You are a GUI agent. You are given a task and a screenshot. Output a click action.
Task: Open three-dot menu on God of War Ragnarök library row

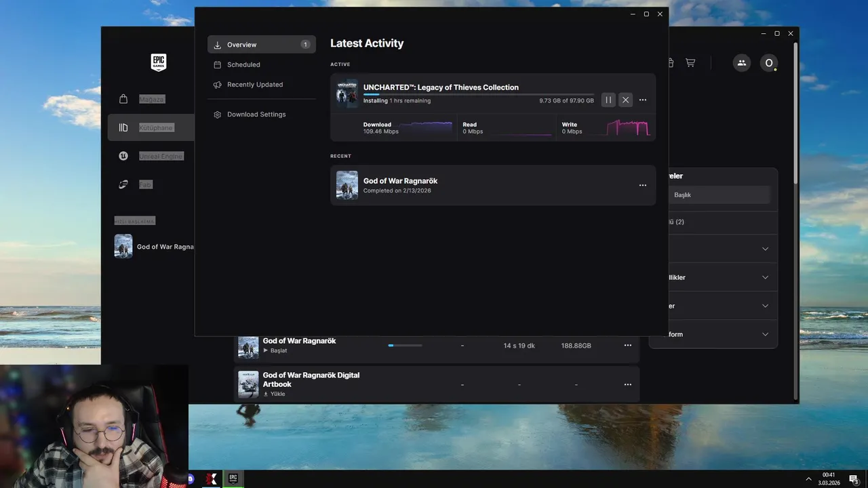(x=628, y=346)
